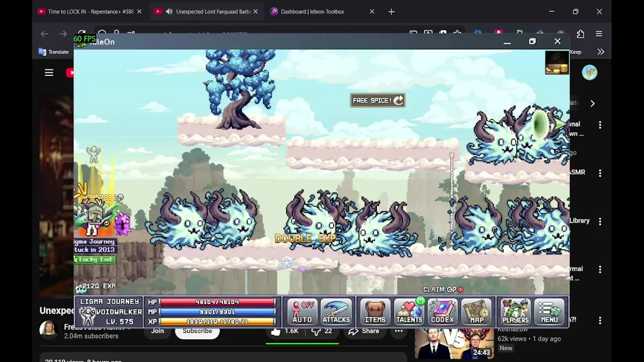Screen dimensions: 644x362
Task: Open options for first recommended video
Action: (x=600, y=125)
